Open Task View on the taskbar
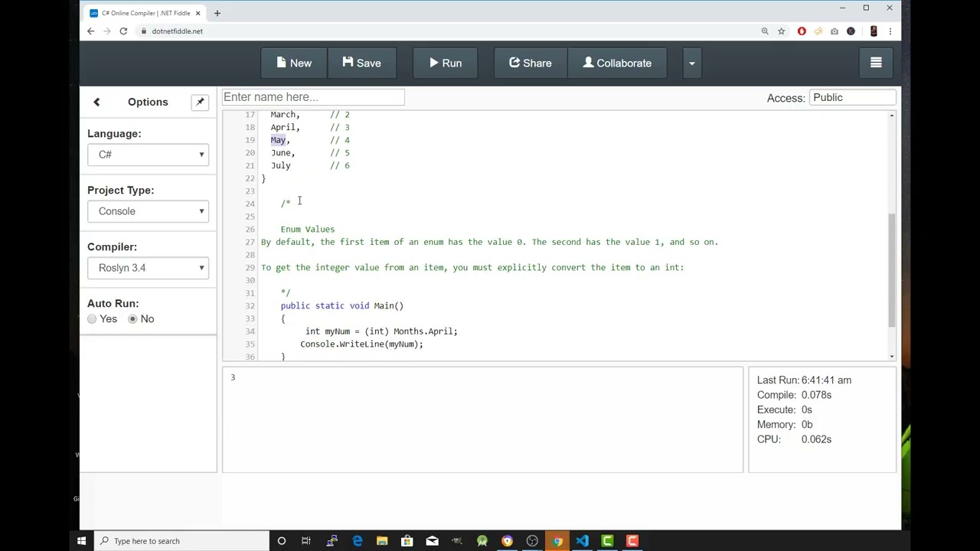 click(x=306, y=541)
